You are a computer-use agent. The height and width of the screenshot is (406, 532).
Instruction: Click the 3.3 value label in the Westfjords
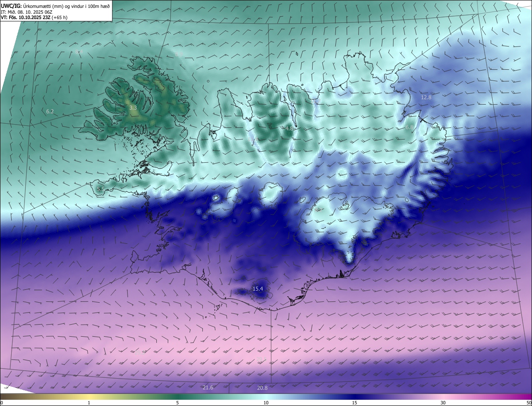133,108
